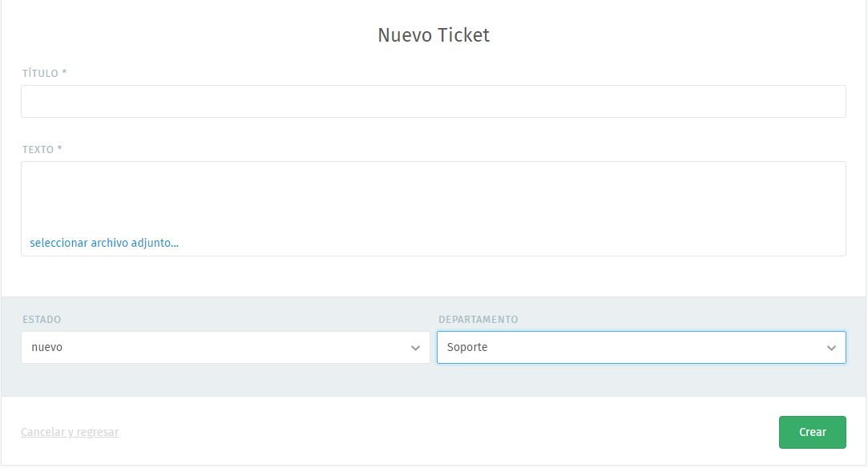This screenshot has width=868, height=468.
Task: Expand the Estado dropdown chevron arrow
Action: (415, 348)
